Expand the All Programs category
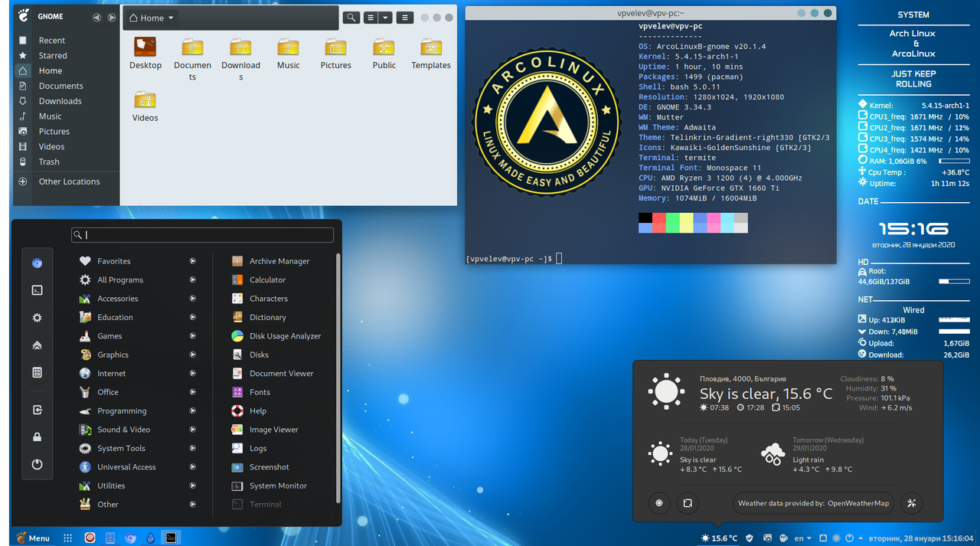The width and height of the screenshot is (980, 546). tap(193, 280)
